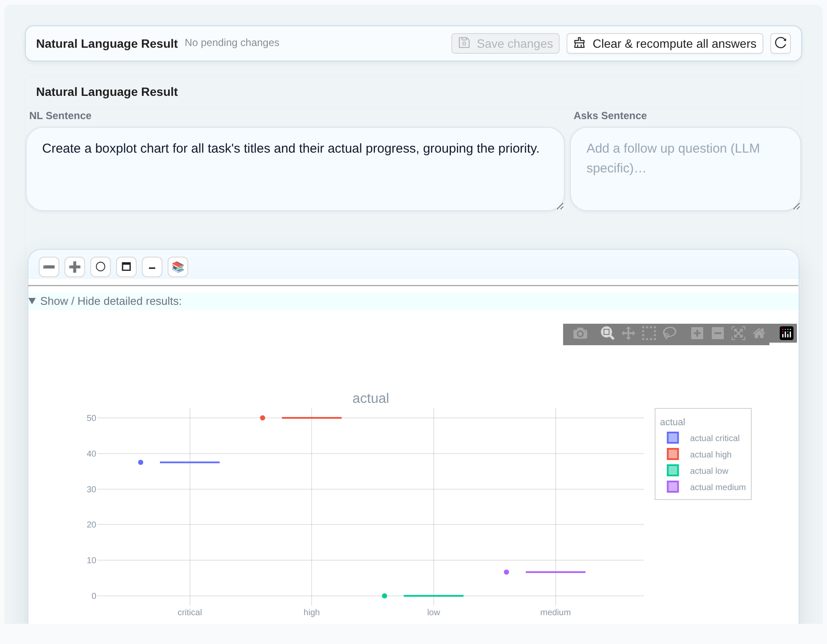827x644 pixels.
Task: Click the legend title 'actual'
Action: (x=672, y=422)
